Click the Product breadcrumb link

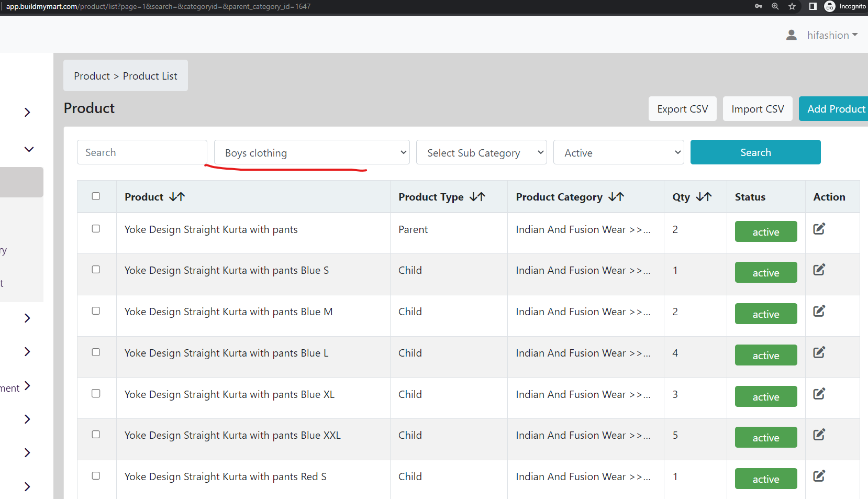click(92, 76)
